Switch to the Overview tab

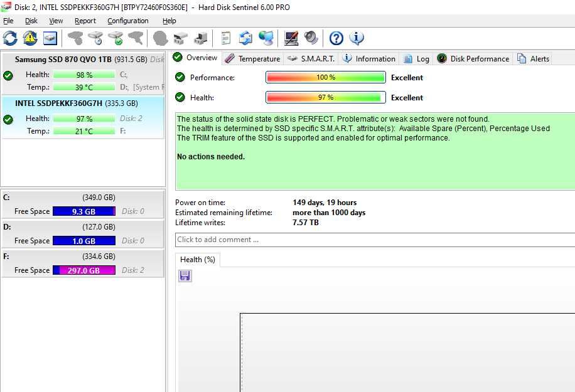point(195,58)
